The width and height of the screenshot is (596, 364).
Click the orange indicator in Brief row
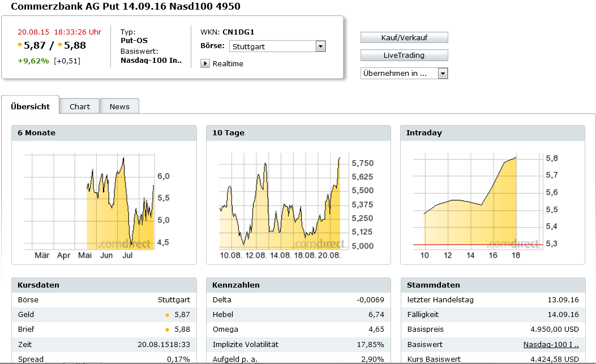click(x=167, y=329)
